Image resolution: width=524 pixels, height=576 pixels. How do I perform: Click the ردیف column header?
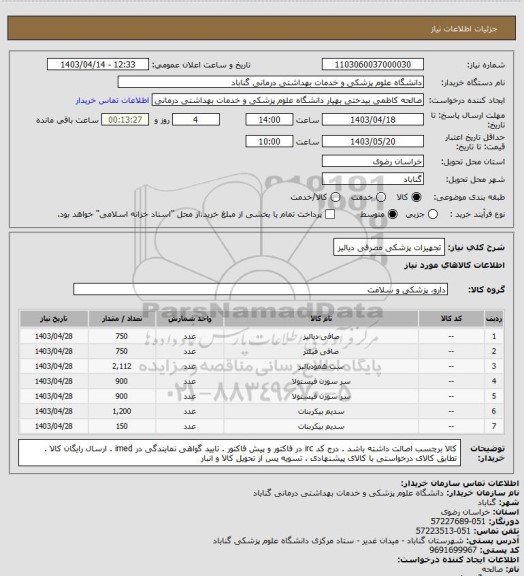pyautogui.click(x=494, y=318)
